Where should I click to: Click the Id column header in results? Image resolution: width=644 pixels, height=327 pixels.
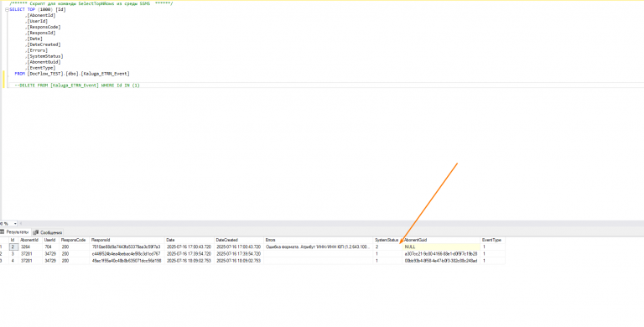tap(13, 240)
